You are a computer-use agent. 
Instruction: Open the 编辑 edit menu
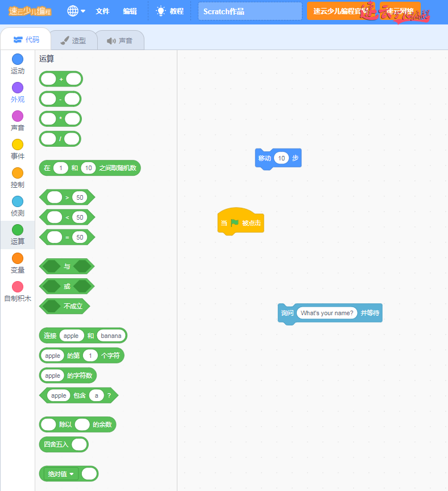(x=130, y=11)
